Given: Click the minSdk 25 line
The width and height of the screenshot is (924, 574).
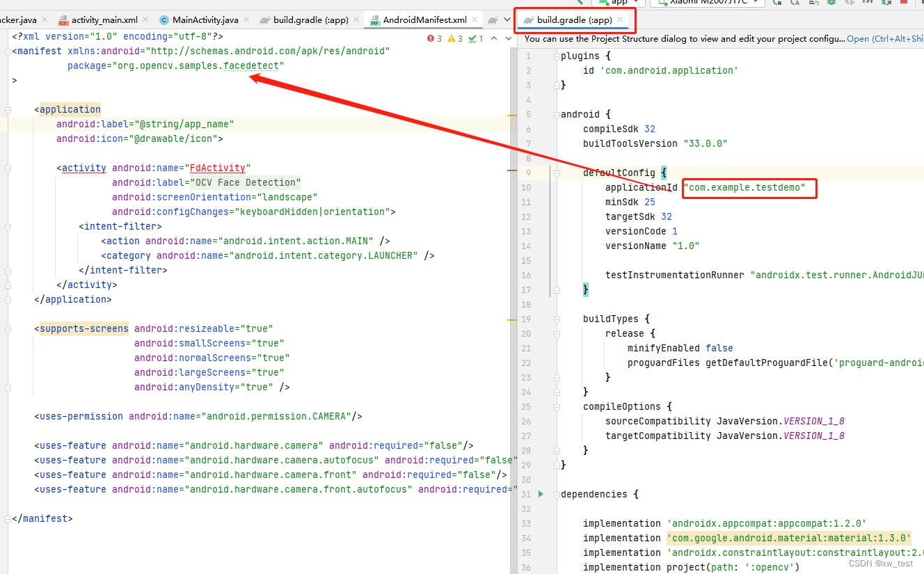Looking at the screenshot, I should tap(630, 202).
